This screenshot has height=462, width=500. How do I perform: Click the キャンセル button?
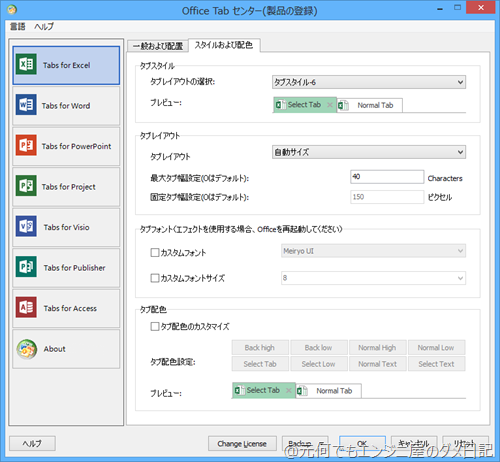click(x=414, y=443)
